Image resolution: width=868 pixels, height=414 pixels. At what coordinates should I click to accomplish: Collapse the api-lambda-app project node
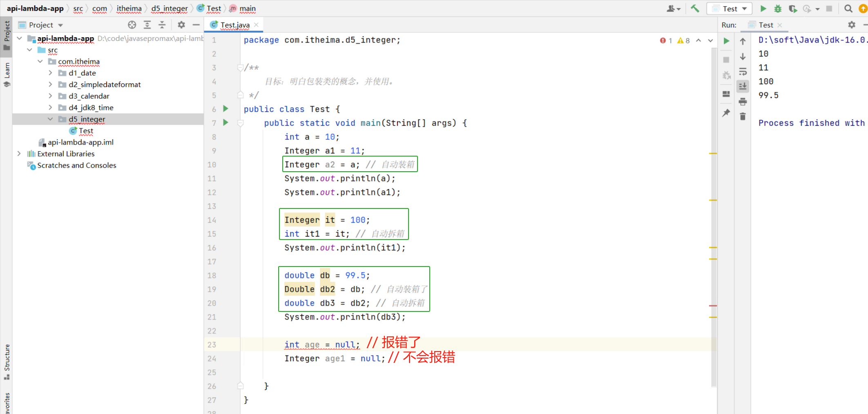click(19, 38)
